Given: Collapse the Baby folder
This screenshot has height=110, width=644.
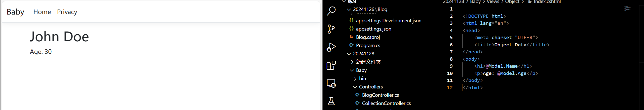Looking at the screenshot, I should click(361, 70).
